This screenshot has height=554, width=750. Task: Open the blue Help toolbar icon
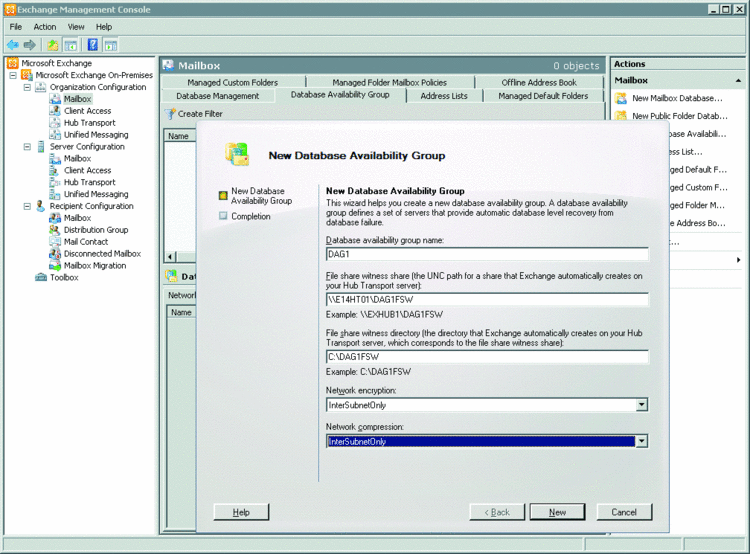point(93,45)
